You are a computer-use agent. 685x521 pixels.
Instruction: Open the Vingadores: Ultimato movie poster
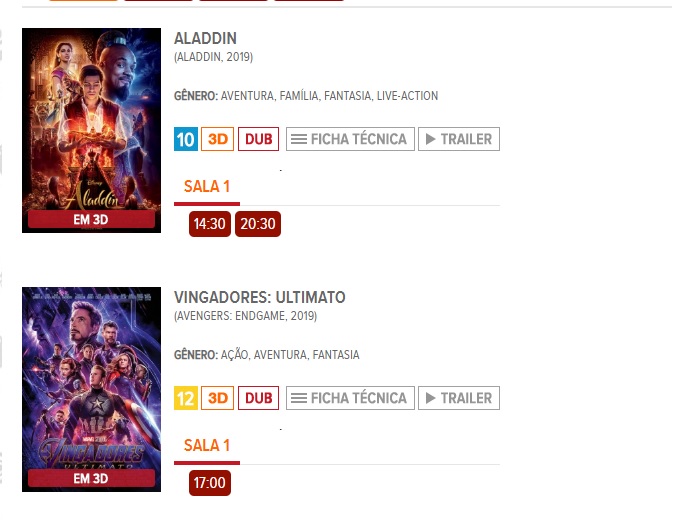(91, 389)
